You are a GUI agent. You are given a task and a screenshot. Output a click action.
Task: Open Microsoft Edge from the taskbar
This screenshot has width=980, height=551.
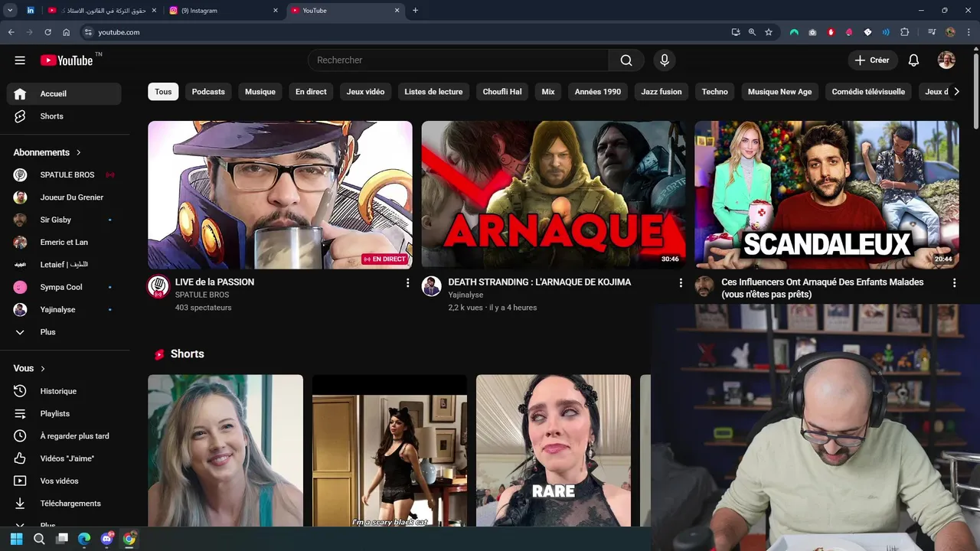point(84,539)
